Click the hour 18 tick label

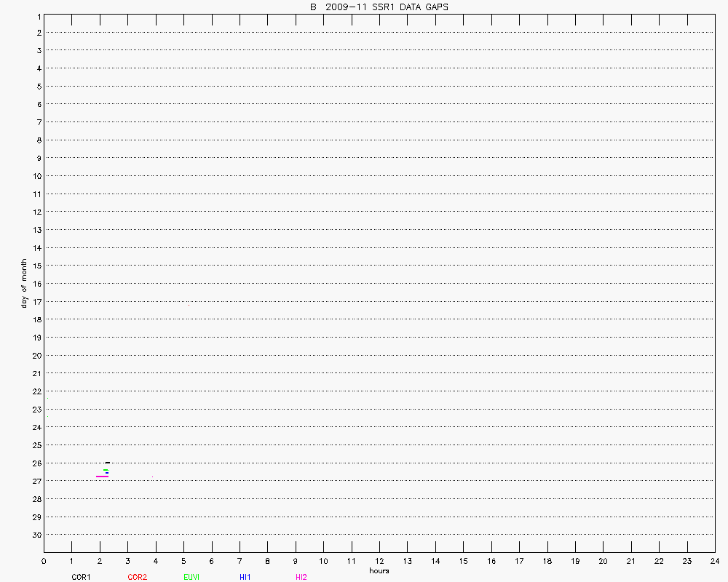tap(547, 561)
